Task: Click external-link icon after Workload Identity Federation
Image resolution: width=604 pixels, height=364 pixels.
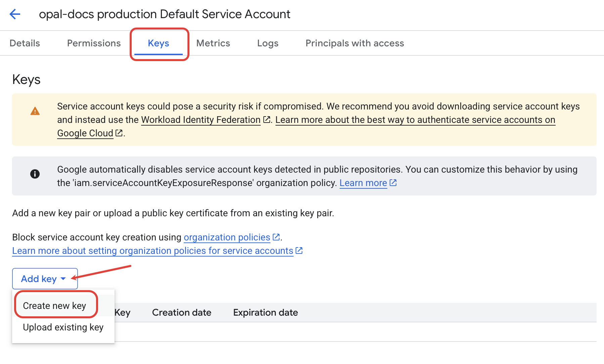Action: point(267,120)
